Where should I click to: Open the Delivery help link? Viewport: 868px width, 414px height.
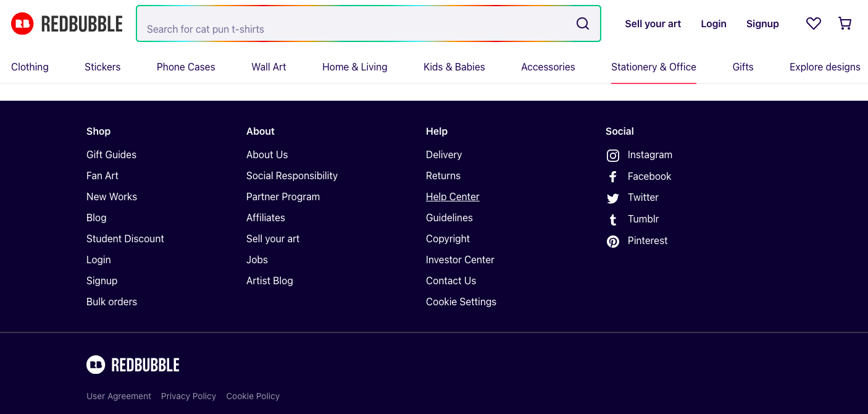[x=444, y=154]
